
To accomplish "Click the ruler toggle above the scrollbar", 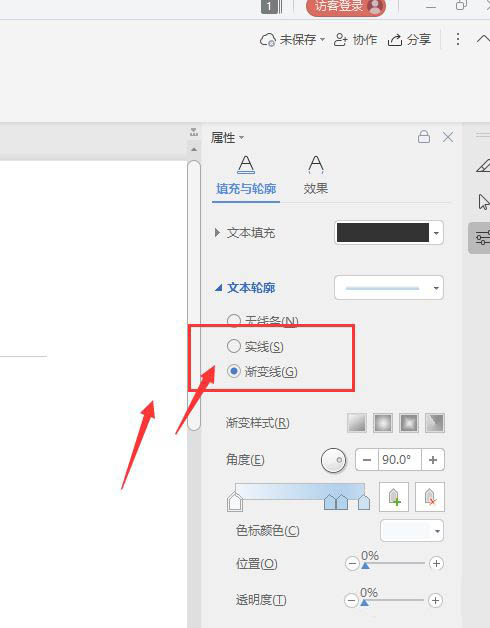I will click(x=194, y=132).
